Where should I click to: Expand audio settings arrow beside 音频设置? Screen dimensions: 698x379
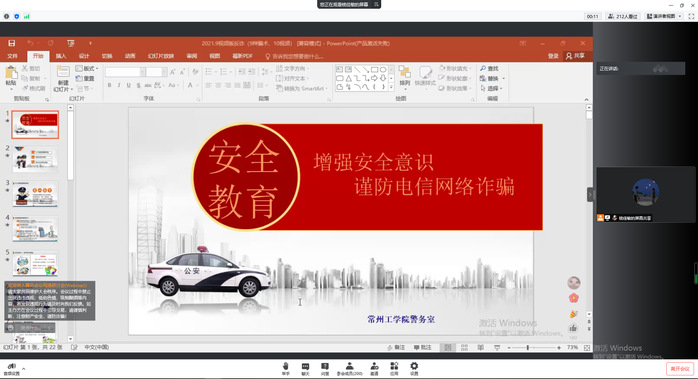[x=24, y=369]
